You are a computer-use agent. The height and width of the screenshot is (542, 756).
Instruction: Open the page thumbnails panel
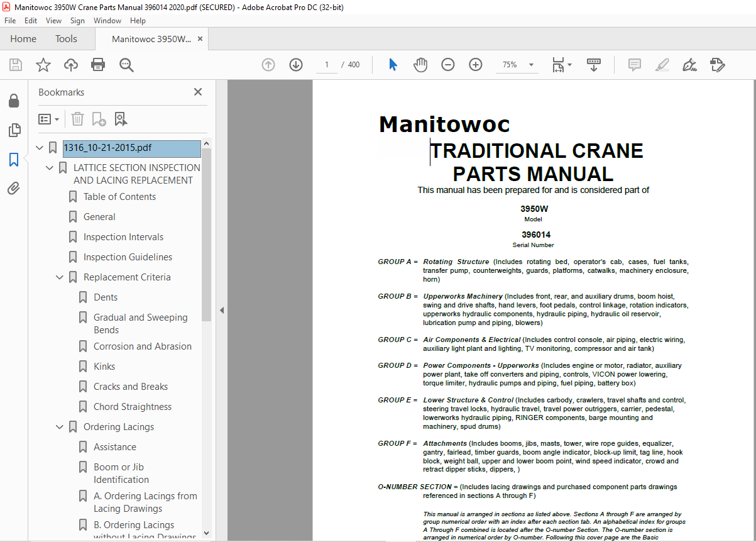tap(14, 130)
